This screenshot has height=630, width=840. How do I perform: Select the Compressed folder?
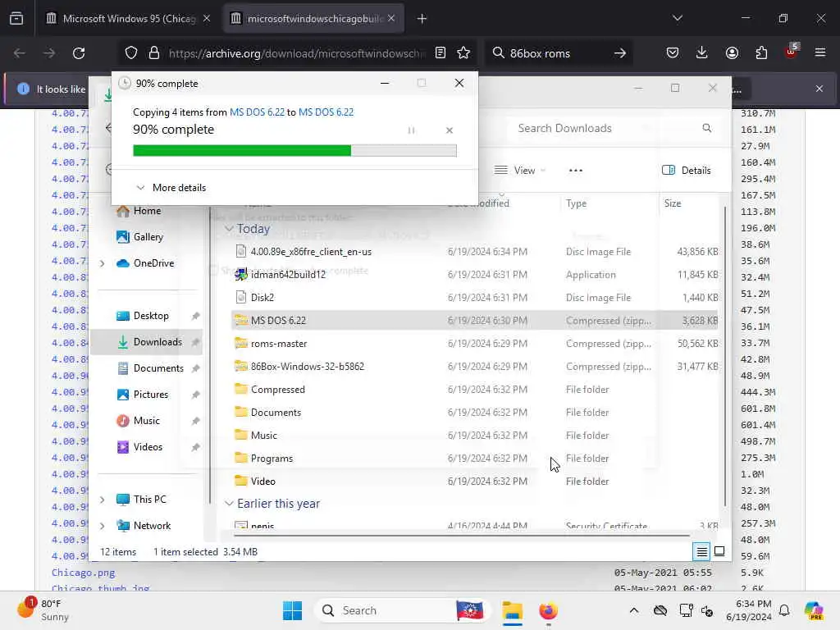pos(475,390)
